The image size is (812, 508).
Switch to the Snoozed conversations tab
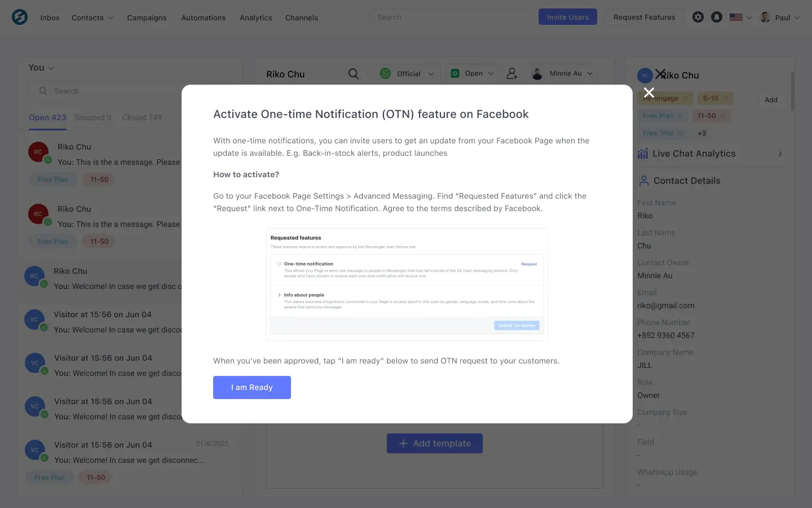pos(92,117)
